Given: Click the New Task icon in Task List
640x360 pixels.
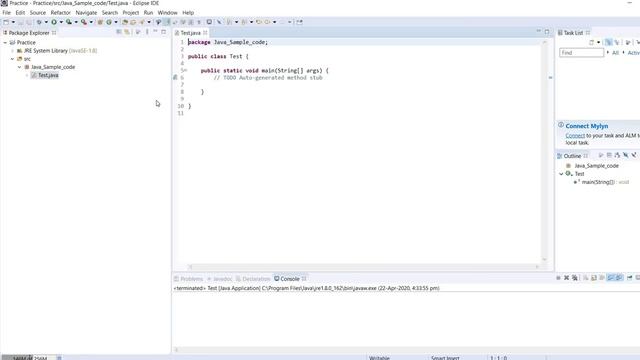Looking at the screenshot, I should (591, 42).
